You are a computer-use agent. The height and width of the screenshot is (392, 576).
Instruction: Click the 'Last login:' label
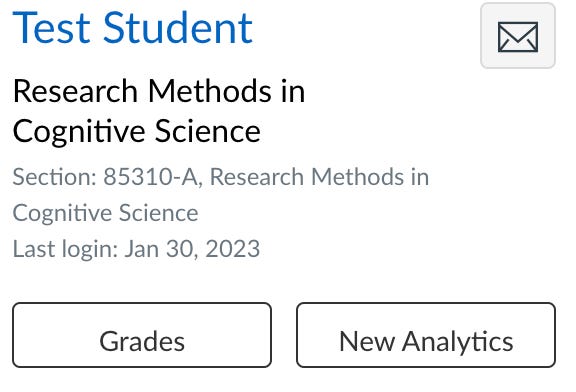(x=65, y=249)
